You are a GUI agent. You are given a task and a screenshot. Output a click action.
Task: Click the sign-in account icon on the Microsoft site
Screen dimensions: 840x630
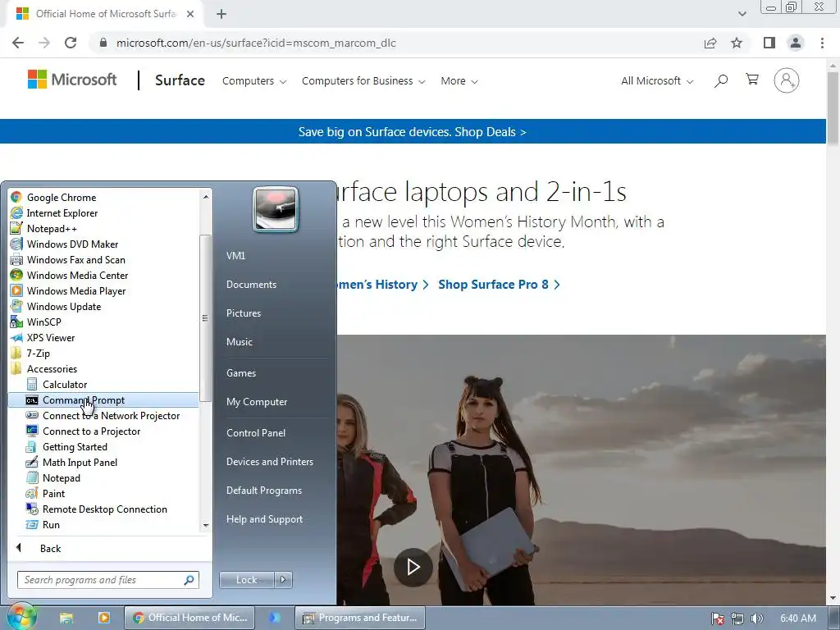[x=786, y=80]
